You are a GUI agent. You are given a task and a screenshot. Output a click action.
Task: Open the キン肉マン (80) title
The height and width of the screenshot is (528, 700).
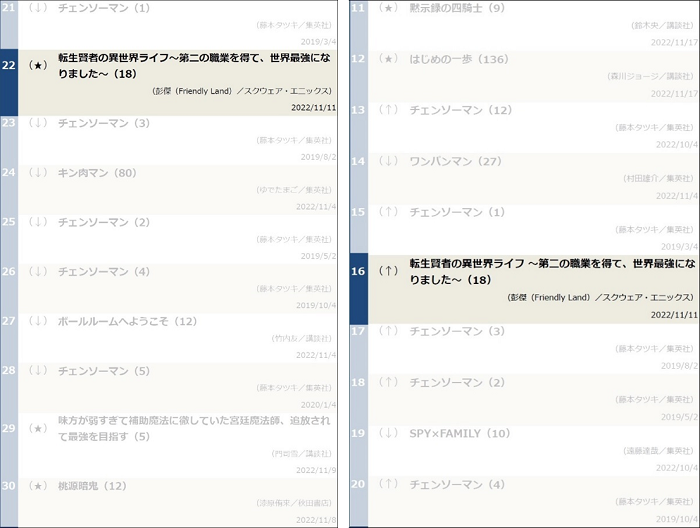pos(97,173)
